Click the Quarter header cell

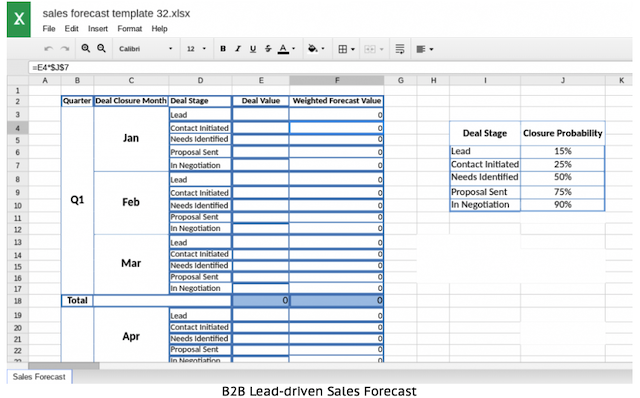[x=77, y=101]
